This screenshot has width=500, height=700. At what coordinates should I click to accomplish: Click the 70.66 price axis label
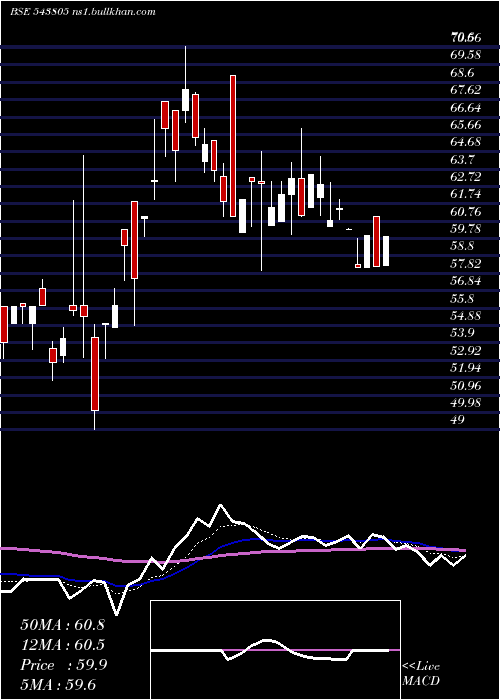466,38
